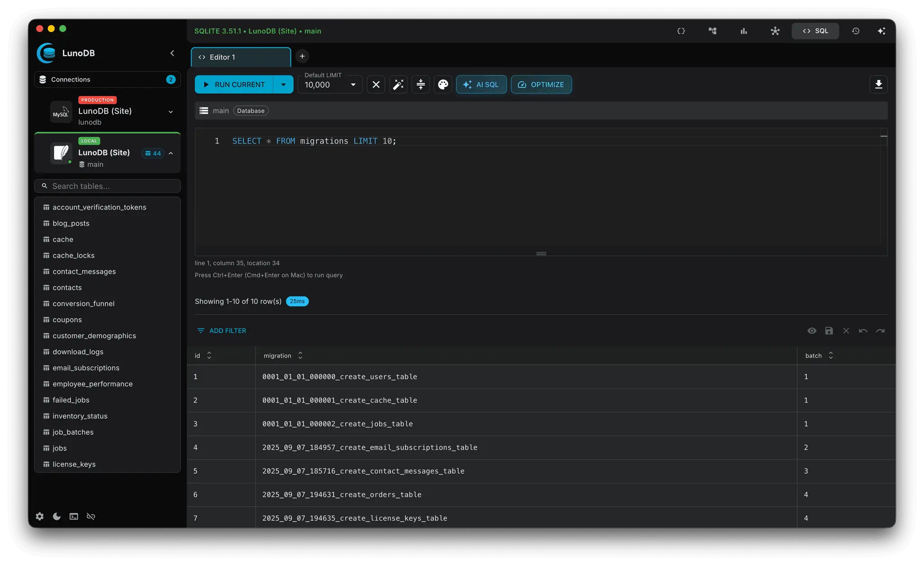Image resolution: width=924 pixels, height=565 pixels.
Task: Open the graph hub icon in top bar
Action: coord(775,31)
